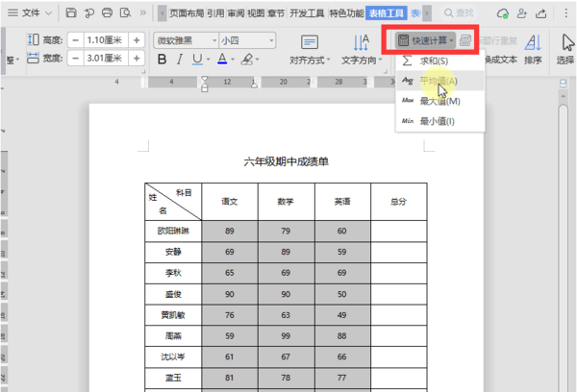The image size is (577, 392).
Task: Click the cloud sync icon
Action: pos(502,13)
